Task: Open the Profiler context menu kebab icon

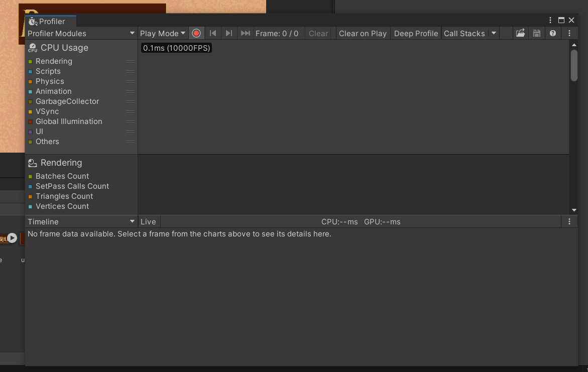Action: (569, 33)
